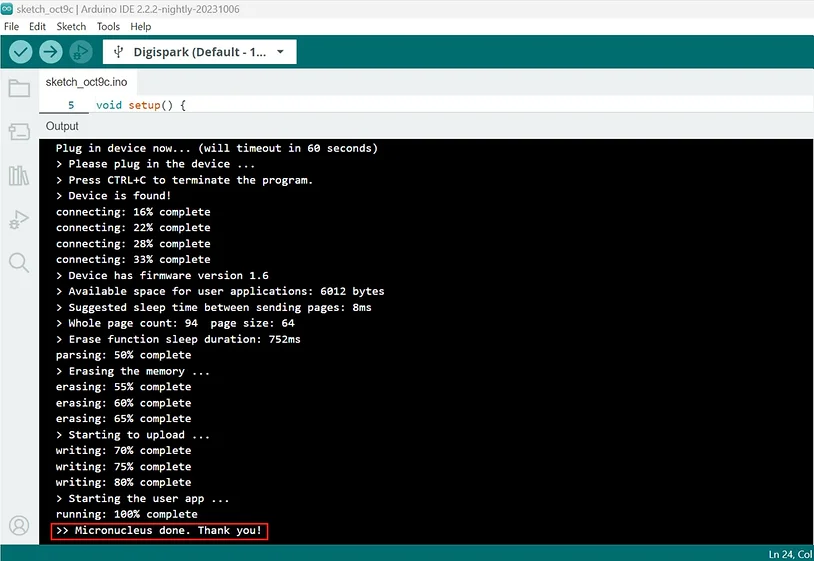Image resolution: width=814 pixels, height=561 pixels.
Task: Click 'erasing: 65% complete' output line
Action: point(124,419)
